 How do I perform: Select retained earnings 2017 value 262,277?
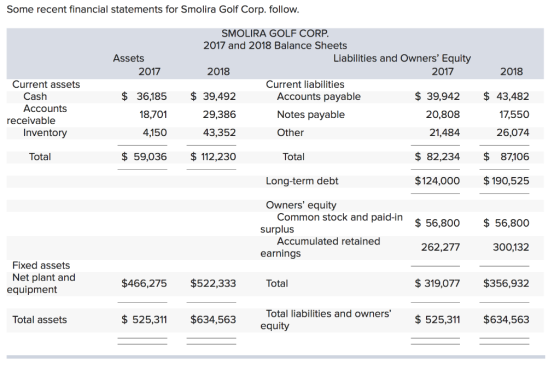(x=440, y=247)
